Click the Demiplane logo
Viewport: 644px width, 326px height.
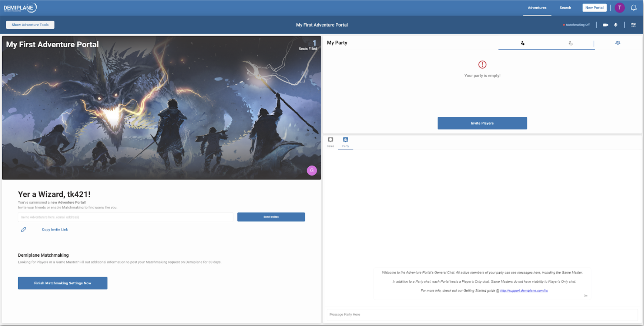(x=20, y=8)
